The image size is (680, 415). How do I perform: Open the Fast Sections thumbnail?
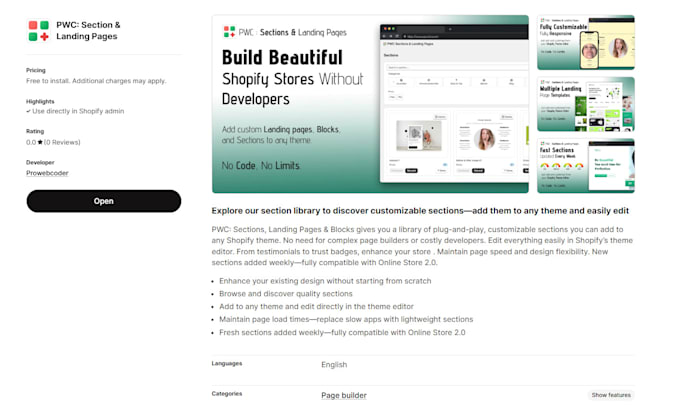[x=586, y=166]
